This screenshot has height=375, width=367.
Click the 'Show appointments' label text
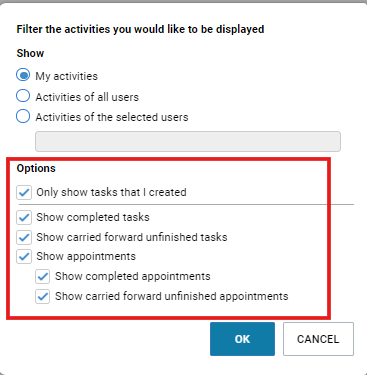(86, 256)
